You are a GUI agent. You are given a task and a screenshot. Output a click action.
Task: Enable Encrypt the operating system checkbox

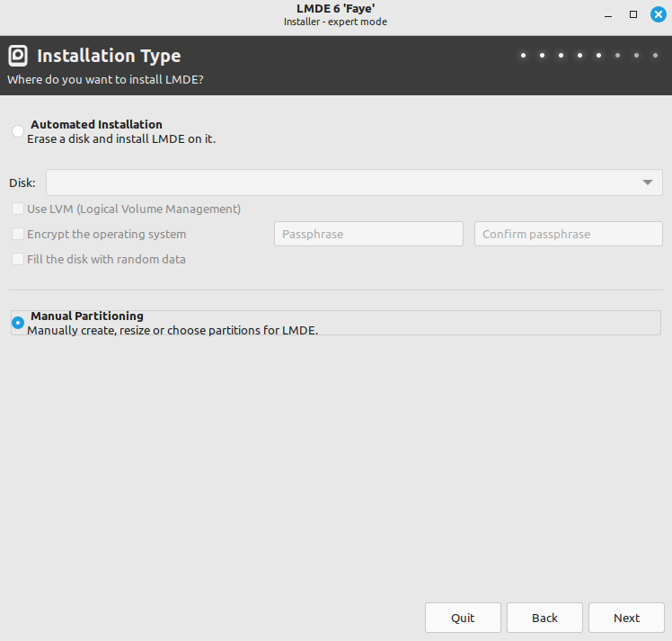coord(18,234)
